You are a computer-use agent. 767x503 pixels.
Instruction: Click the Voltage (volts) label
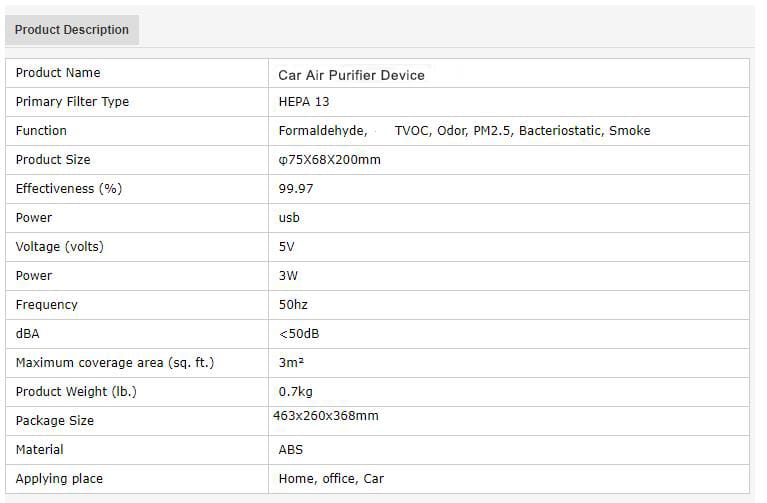[x=60, y=247]
